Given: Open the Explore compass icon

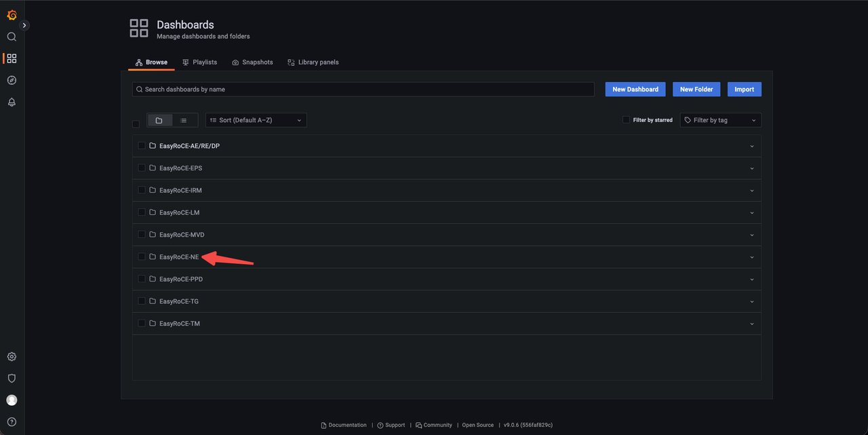Looking at the screenshot, I should (12, 80).
